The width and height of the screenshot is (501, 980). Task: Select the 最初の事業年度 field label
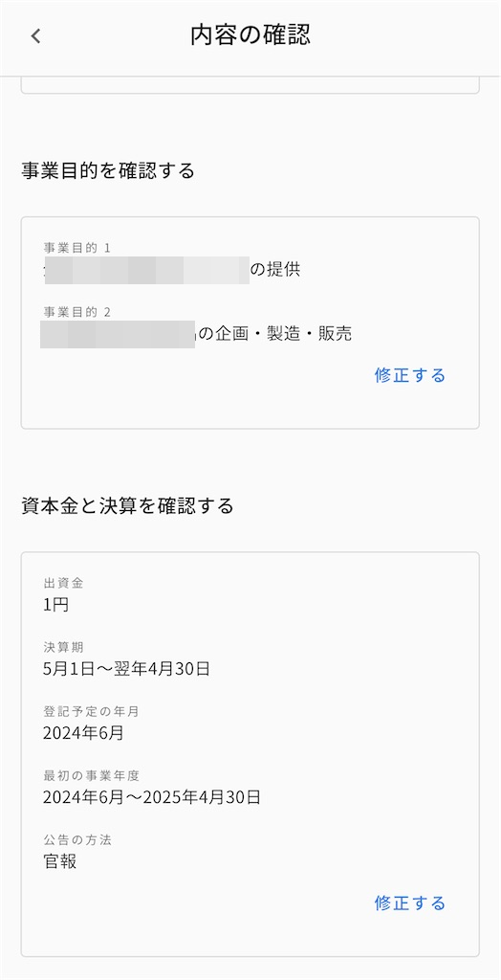[x=91, y=775]
